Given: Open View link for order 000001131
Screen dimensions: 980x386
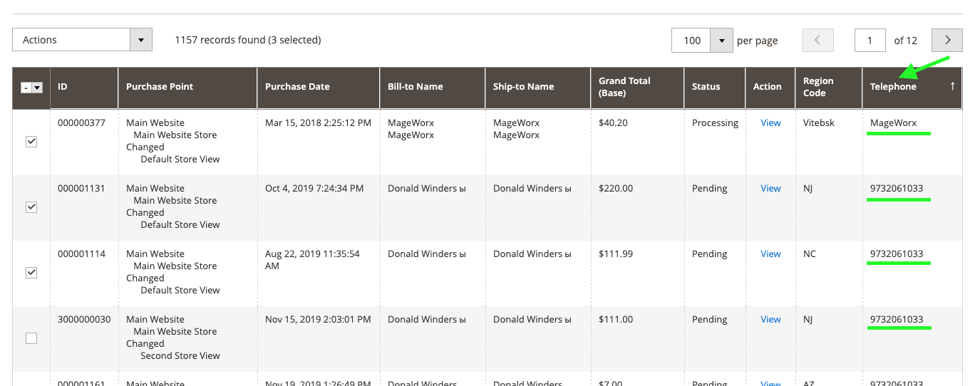Looking at the screenshot, I should (x=770, y=189).
